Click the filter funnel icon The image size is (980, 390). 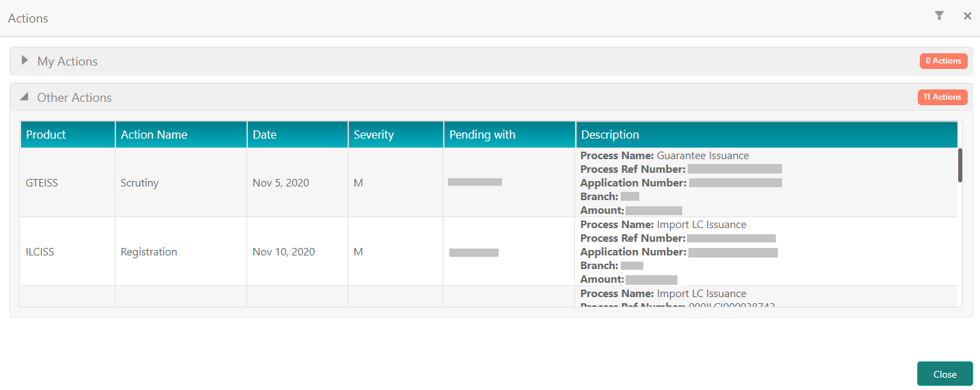point(939,16)
